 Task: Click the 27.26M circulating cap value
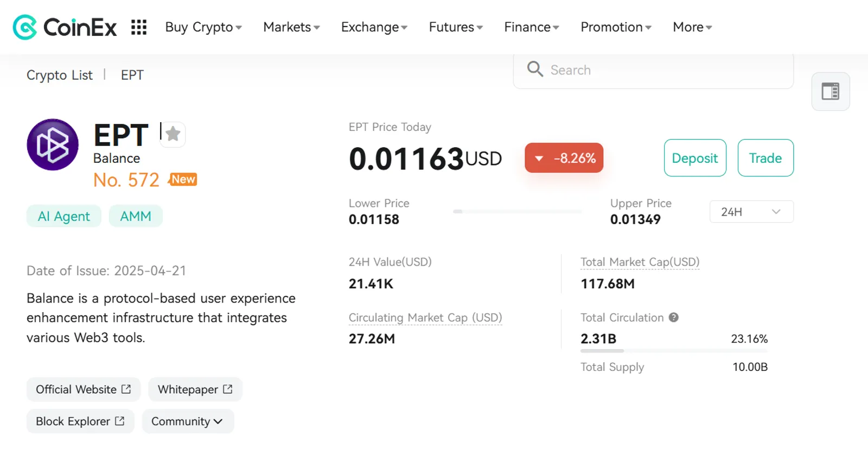(372, 339)
